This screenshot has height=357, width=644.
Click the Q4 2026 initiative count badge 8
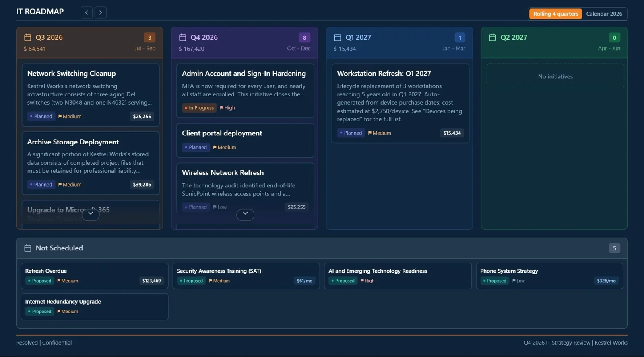[304, 37]
